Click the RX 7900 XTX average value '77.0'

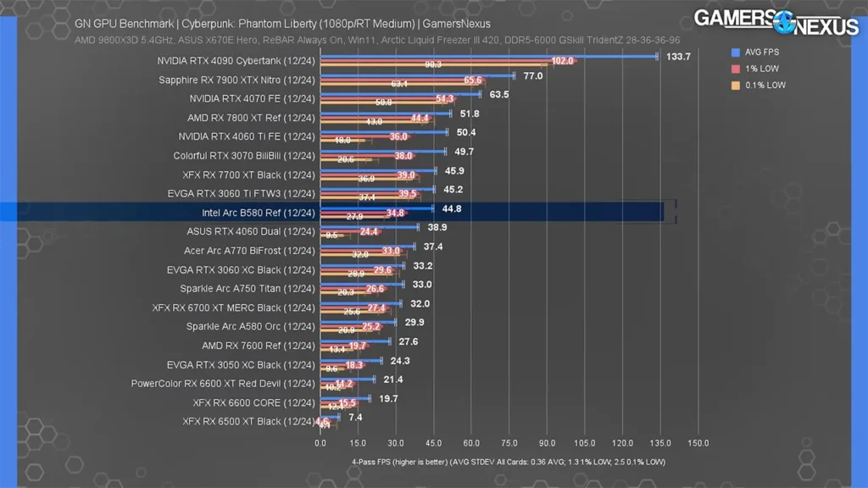coord(533,75)
